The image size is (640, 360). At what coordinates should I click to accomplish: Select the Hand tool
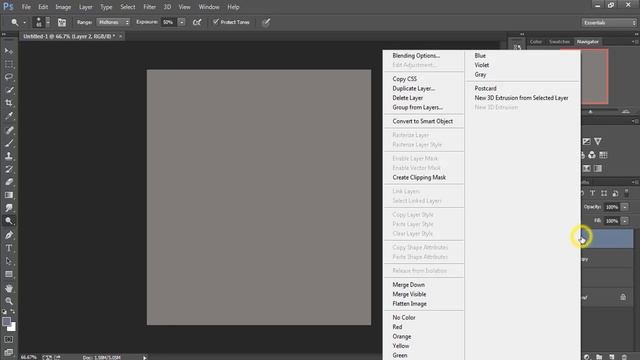tap(9, 288)
